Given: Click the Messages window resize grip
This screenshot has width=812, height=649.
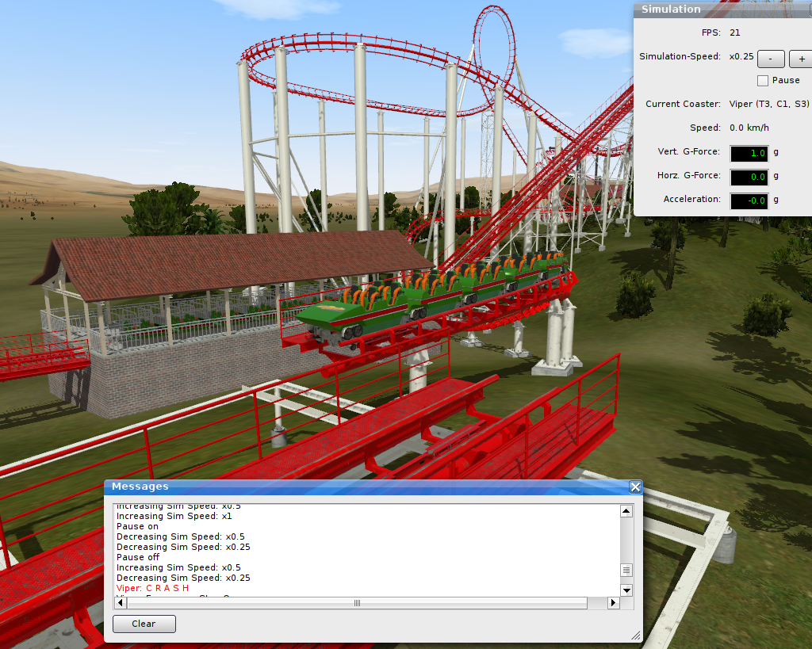Looking at the screenshot, I should point(636,636).
